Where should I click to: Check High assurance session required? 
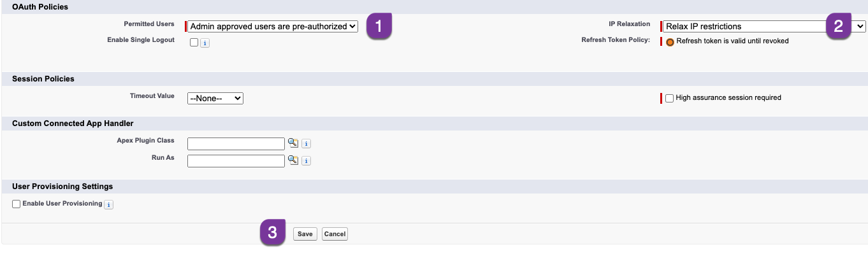coord(669,98)
